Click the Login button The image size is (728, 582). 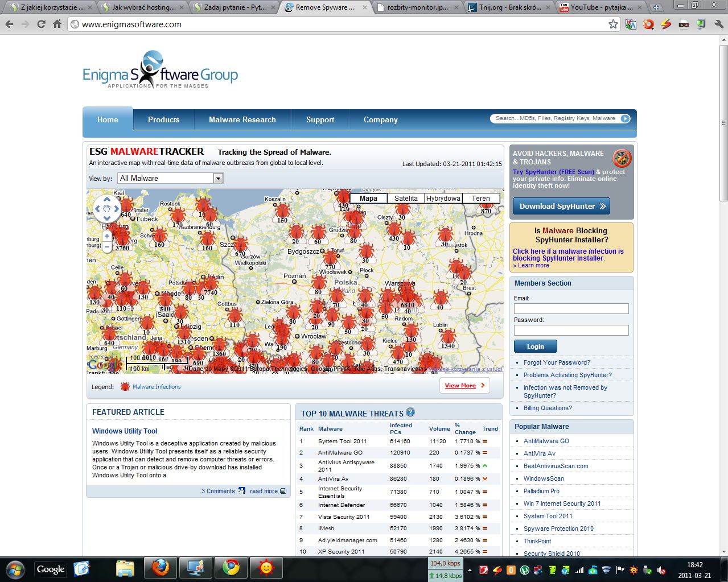click(535, 346)
